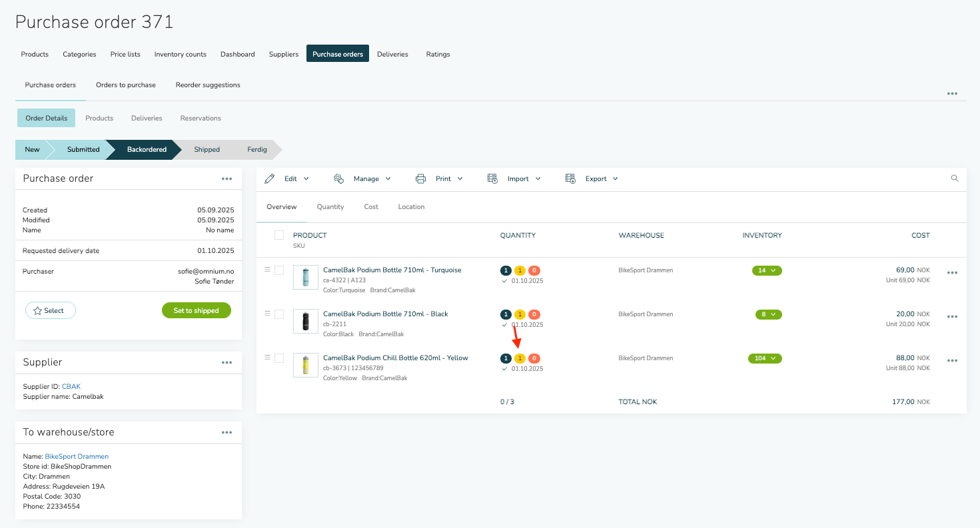Open the Purchase order card three-dot menu
The width and height of the screenshot is (980, 528).
click(227, 178)
